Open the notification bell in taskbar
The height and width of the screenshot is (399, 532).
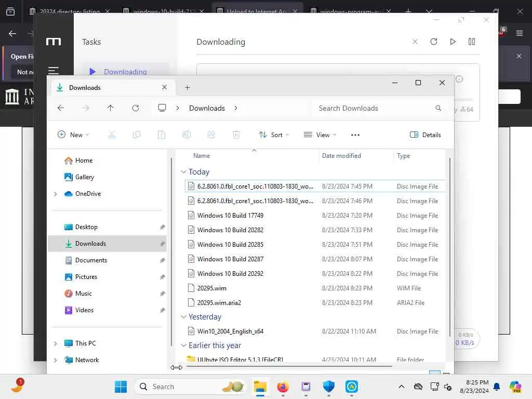(x=497, y=387)
